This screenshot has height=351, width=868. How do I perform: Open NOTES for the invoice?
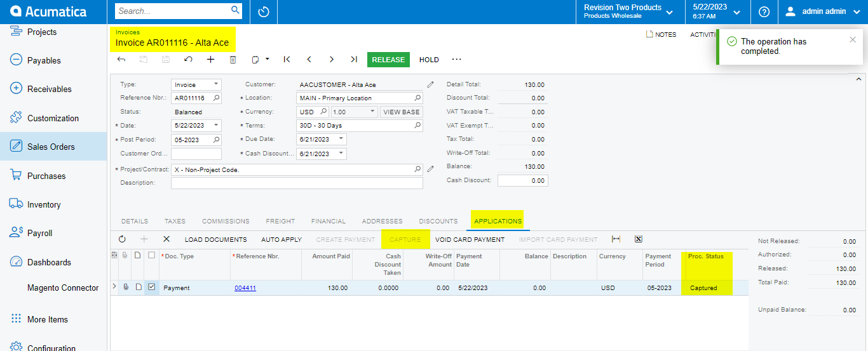661,35
